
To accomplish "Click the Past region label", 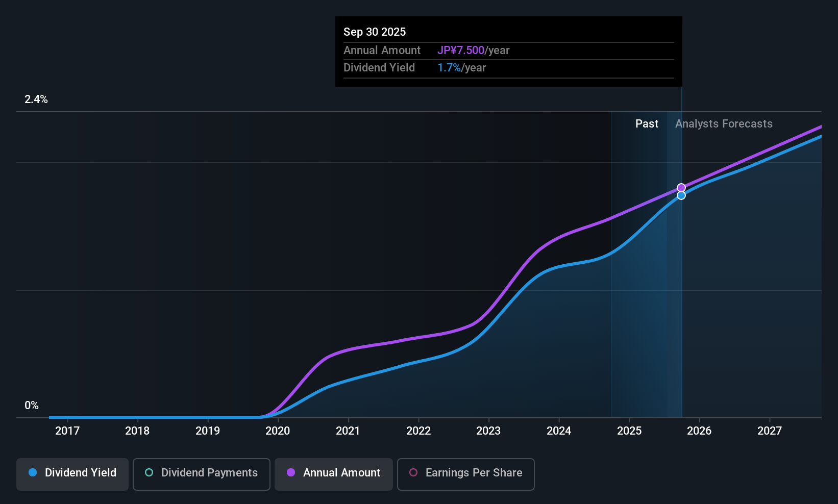I will click(647, 123).
